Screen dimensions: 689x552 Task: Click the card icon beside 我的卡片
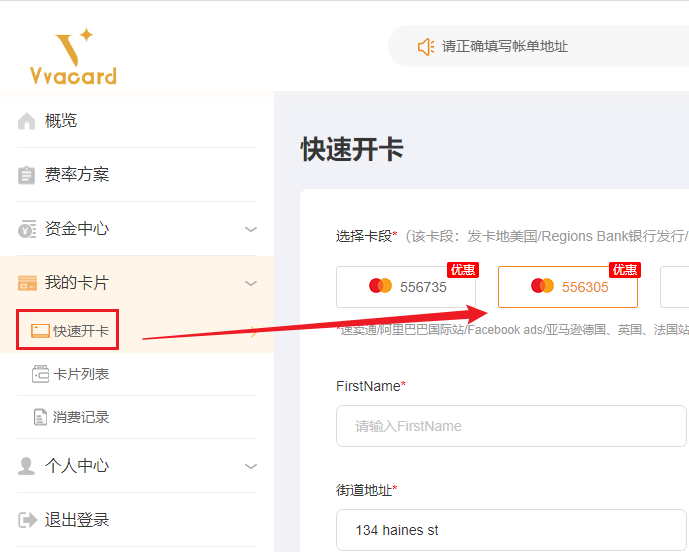27,283
